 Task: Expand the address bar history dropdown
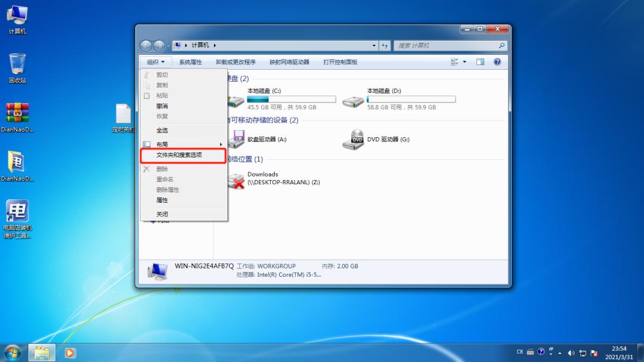pos(374,45)
